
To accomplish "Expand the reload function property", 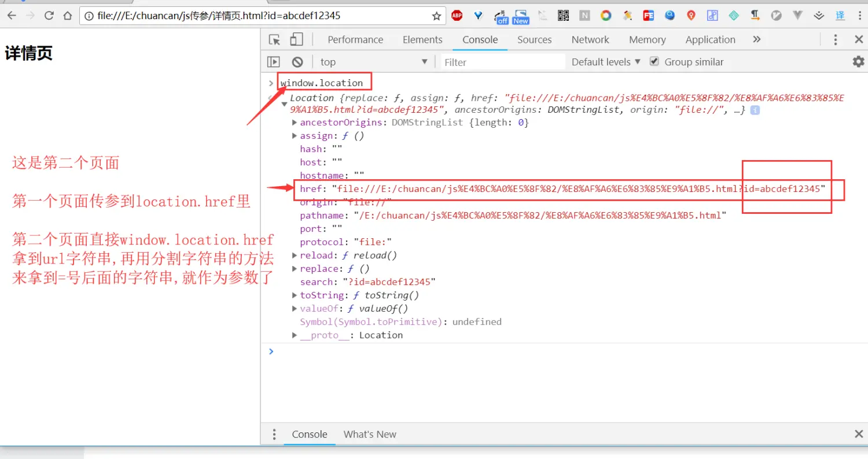I will coord(295,255).
